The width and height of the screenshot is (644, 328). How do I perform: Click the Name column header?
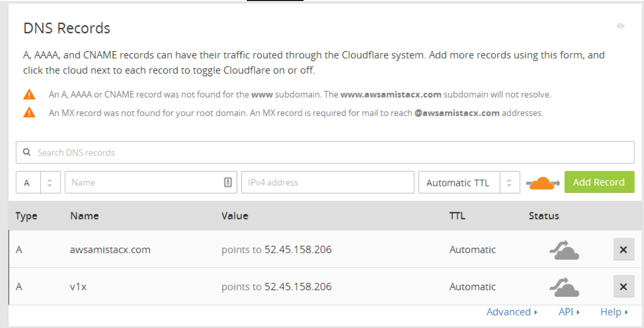[84, 216]
